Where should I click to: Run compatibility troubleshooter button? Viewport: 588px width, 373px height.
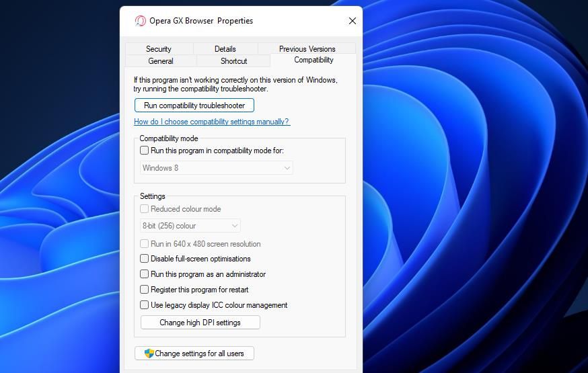194,106
